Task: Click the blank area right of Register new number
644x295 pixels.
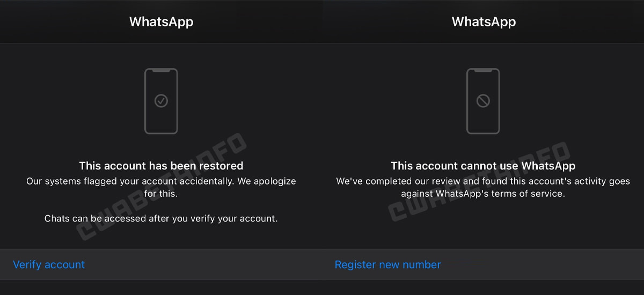Action: click(x=537, y=264)
